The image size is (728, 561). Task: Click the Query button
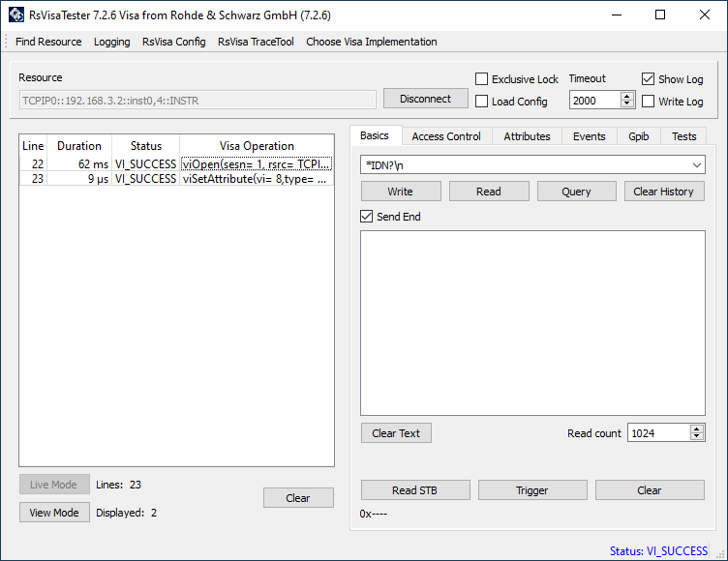click(x=576, y=192)
